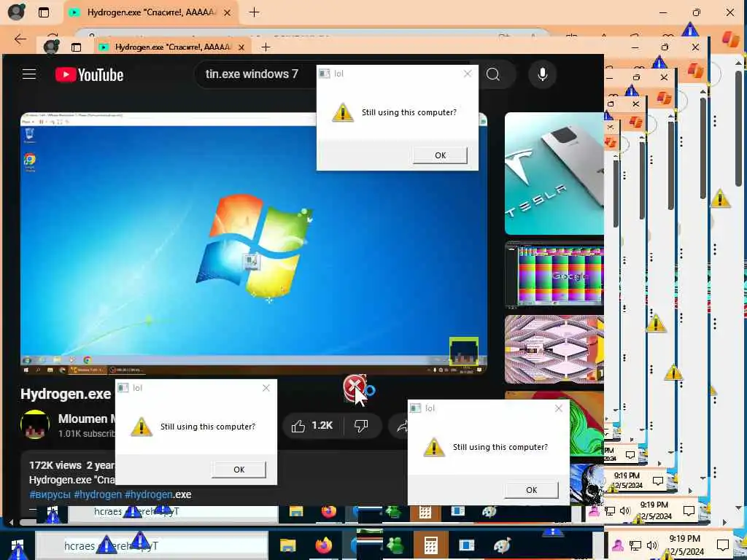Click the 172K views description text

(71, 465)
